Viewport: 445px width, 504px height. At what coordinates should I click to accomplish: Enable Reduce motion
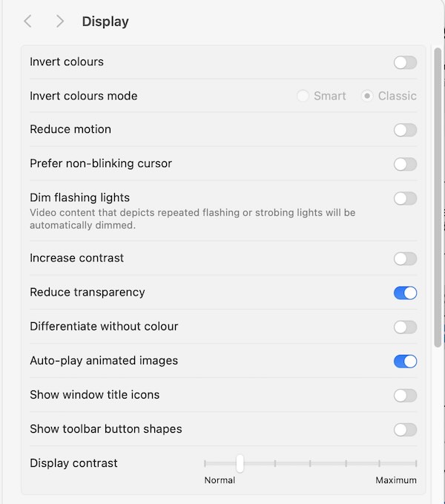(x=405, y=130)
